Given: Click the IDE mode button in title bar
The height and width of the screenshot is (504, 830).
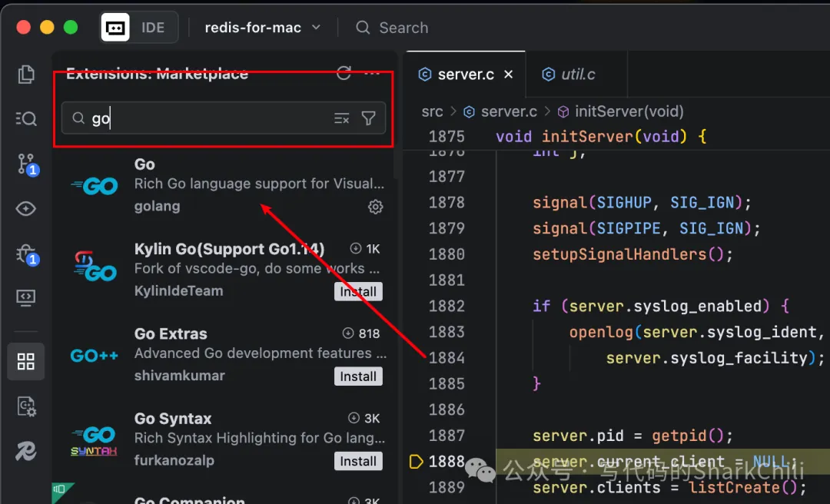Looking at the screenshot, I should [139, 28].
